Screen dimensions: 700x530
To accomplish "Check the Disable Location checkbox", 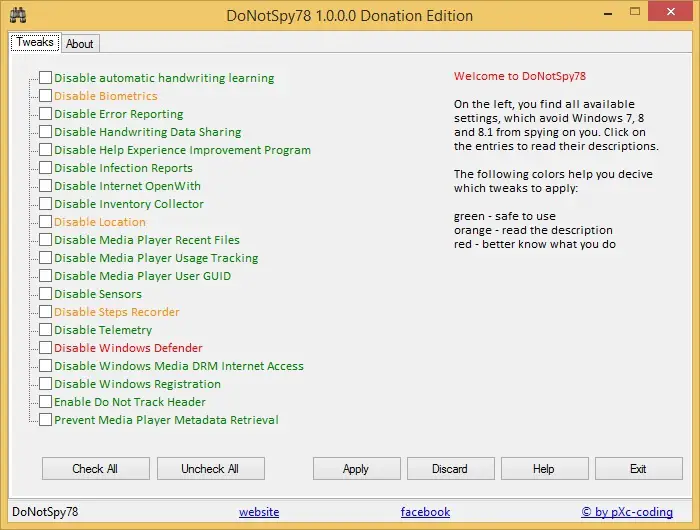I will click(x=45, y=221).
